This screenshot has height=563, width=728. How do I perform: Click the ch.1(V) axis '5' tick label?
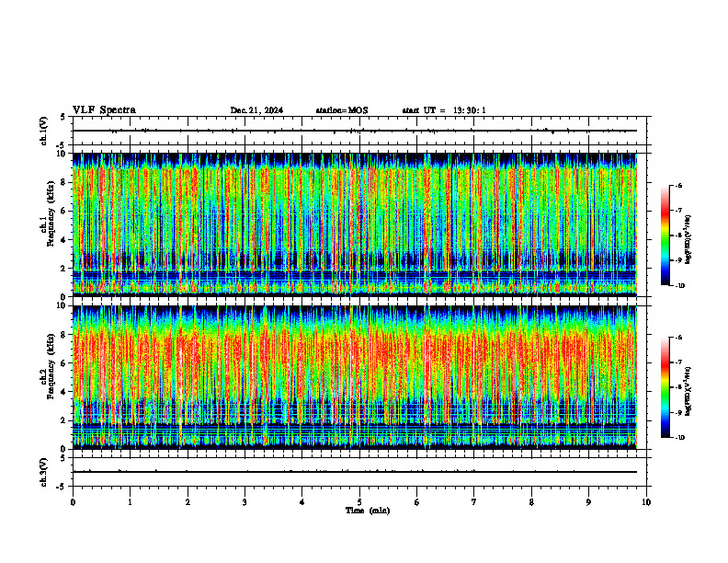click(x=64, y=117)
